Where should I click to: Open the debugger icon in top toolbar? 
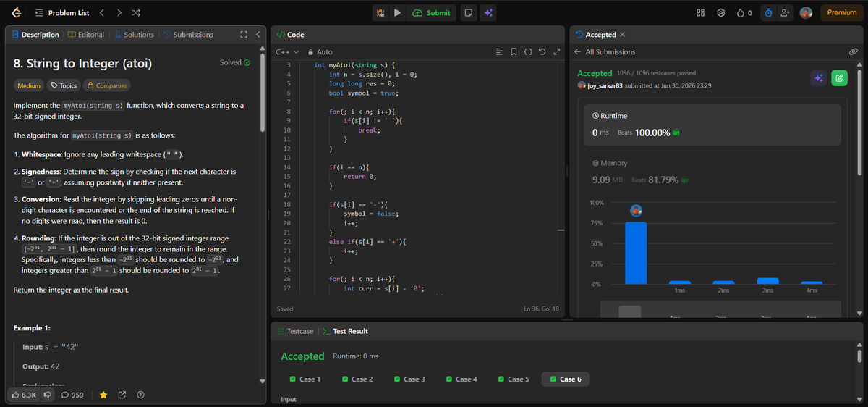coord(380,12)
